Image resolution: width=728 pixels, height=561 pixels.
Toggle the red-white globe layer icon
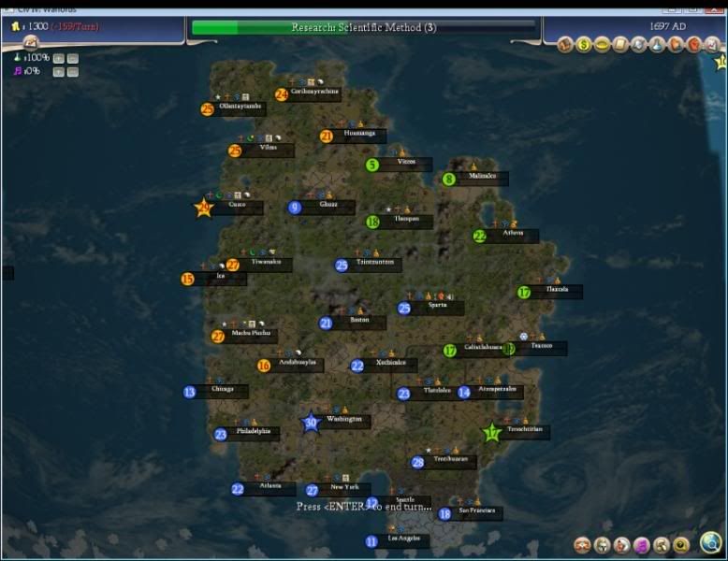pos(621,545)
